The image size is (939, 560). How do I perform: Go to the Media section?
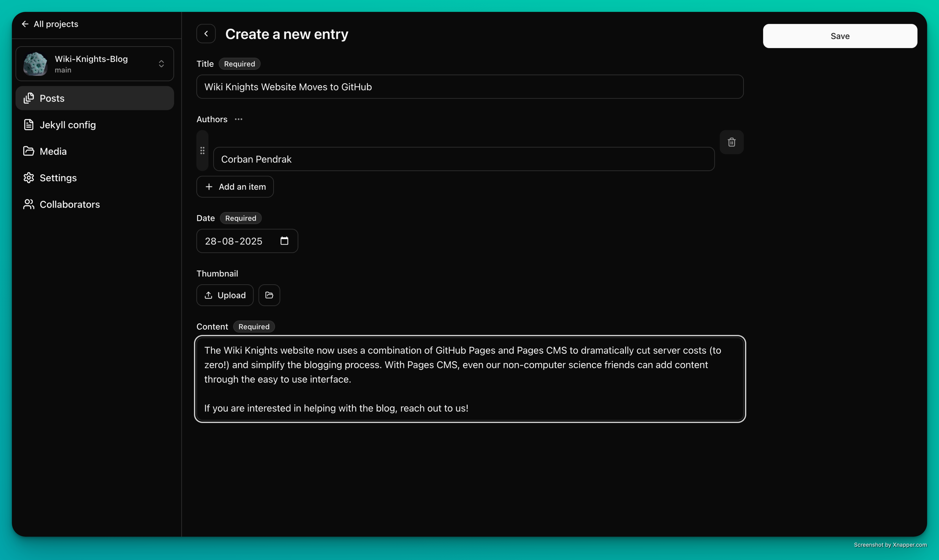tap(53, 151)
